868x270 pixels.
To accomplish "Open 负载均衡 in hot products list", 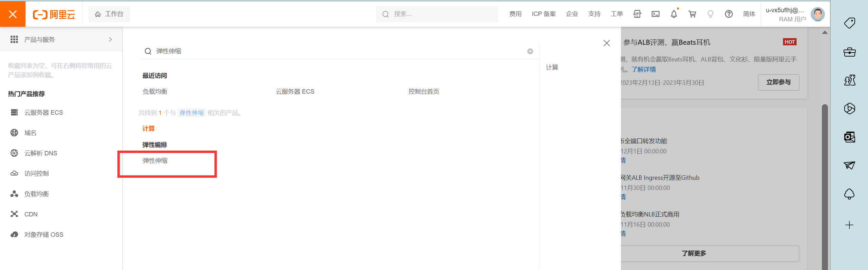I will click(36, 194).
